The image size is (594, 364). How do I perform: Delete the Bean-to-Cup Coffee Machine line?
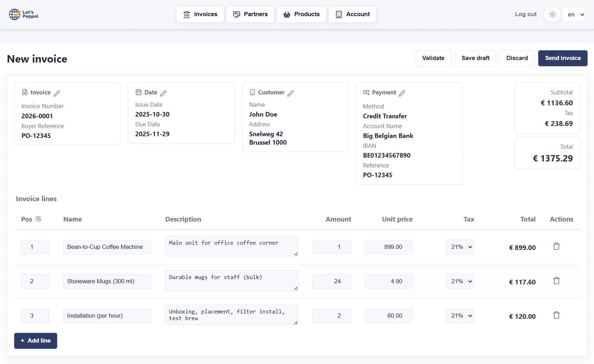(x=556, y=246)
